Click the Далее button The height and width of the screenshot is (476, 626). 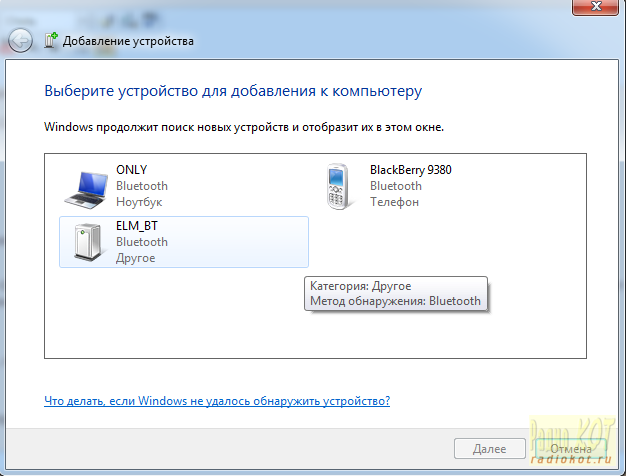tap(489, 449)
